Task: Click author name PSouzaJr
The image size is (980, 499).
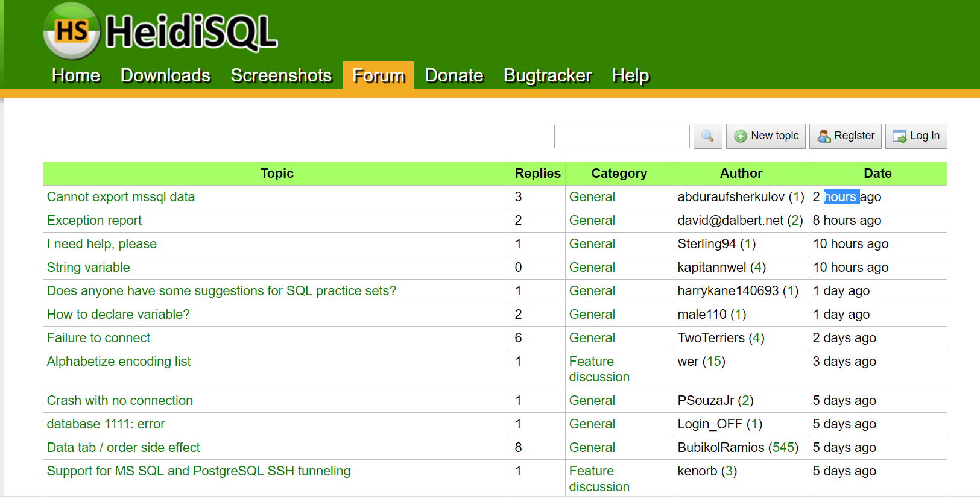Action: pyautogui.click(x=706, y=401)
